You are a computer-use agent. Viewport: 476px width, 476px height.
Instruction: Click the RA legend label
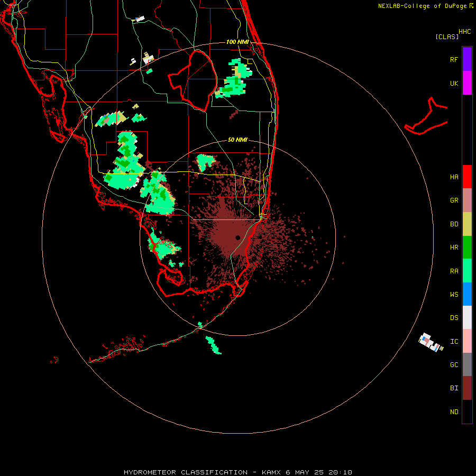coord(454,271)
